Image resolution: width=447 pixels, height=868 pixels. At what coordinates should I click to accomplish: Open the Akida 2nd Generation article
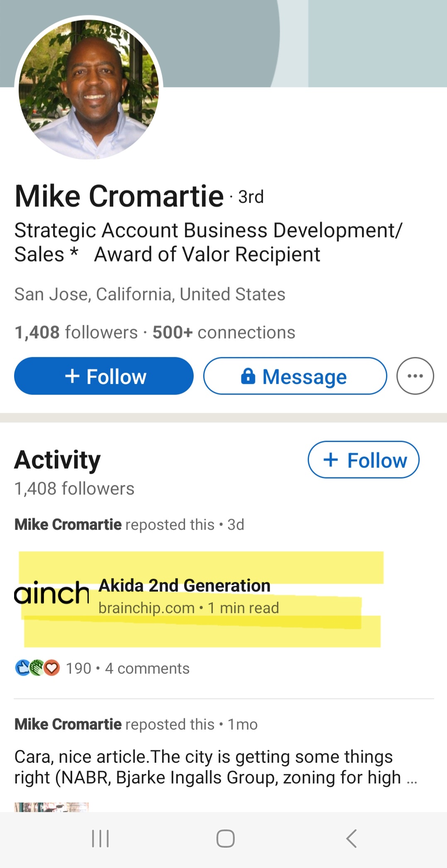tap(185, 586)
